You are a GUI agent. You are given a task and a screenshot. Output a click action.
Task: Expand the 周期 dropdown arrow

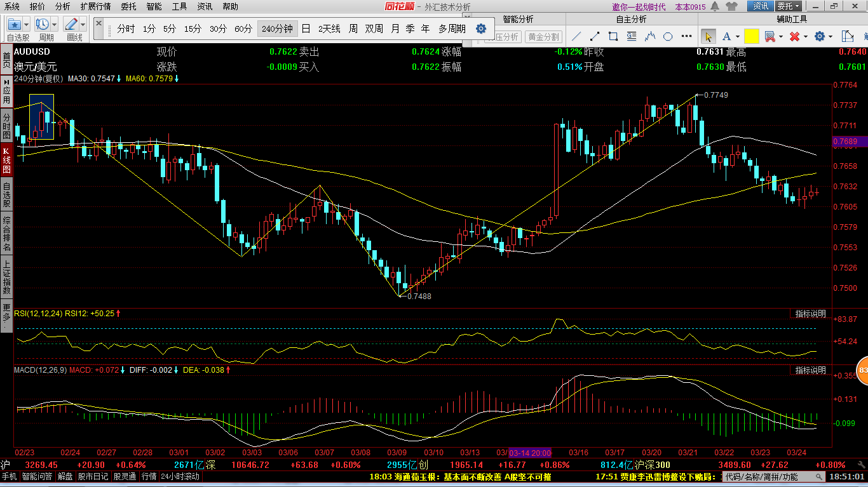click(55, 25)
